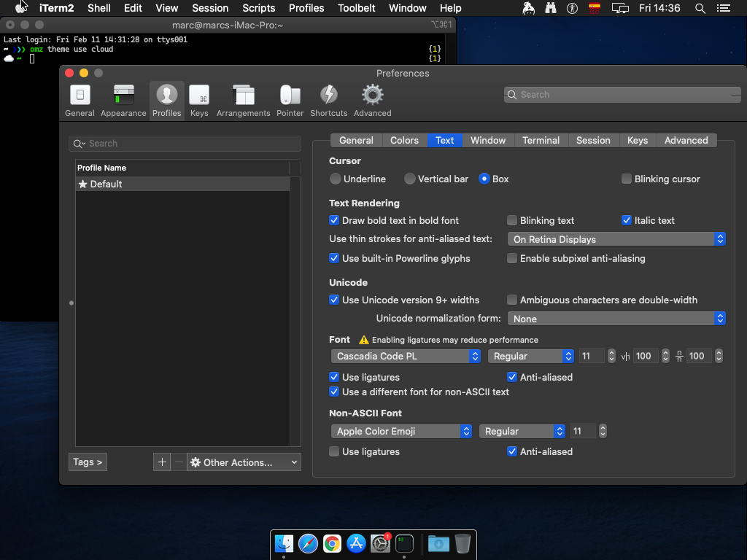Click the display mirroring menu bar icon

pos(620,8)
